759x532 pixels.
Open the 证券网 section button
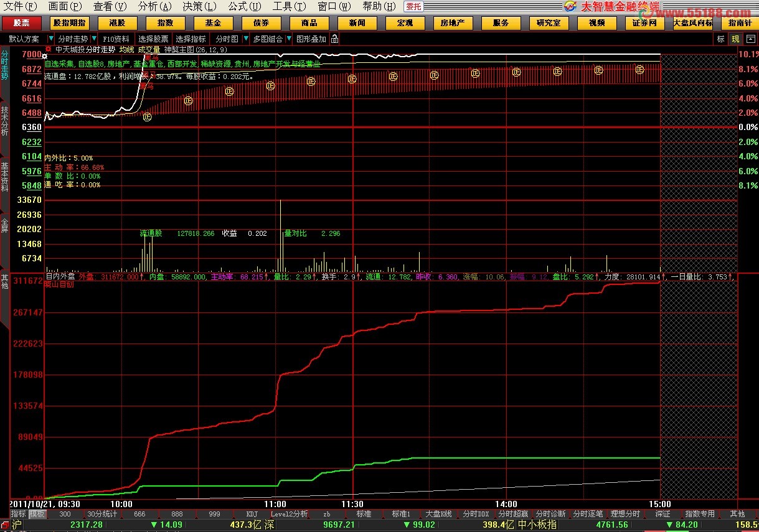644,23
